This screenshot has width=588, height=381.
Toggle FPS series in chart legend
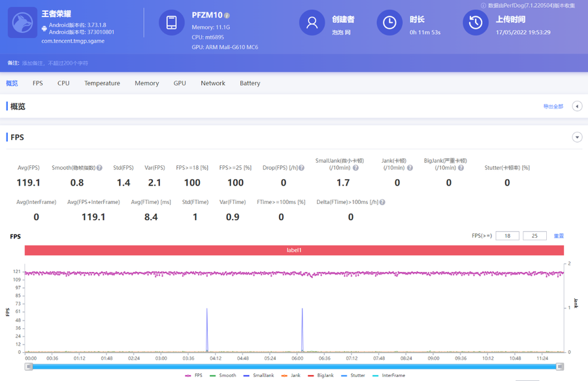pyautogui.click(x=194, y=376)
